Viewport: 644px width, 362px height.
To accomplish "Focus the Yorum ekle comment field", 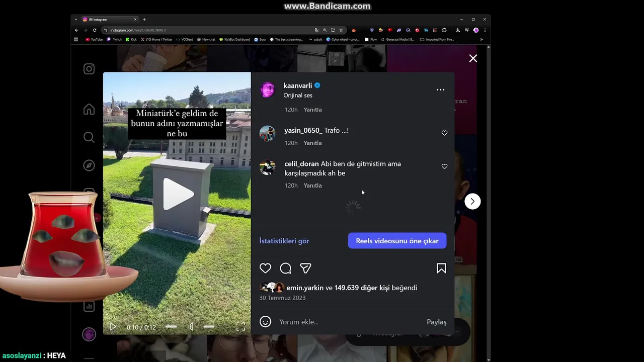I will tap(350, 322).
